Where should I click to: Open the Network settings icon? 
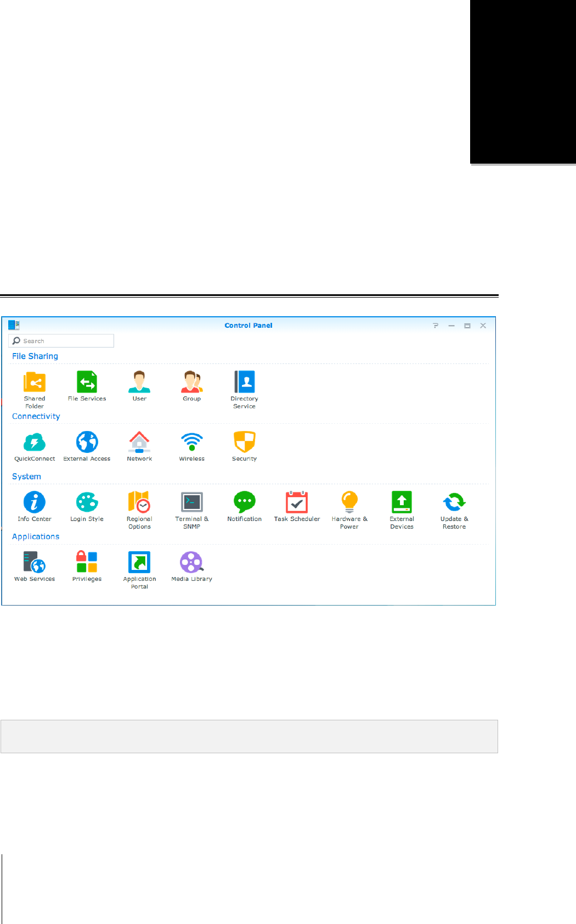coord(139,443)
